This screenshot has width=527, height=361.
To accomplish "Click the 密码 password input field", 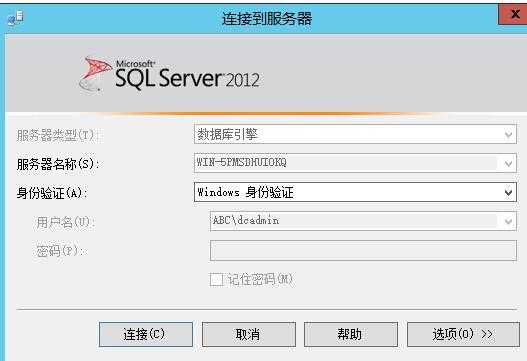I will pyautogui.click(x=363, y=250).
